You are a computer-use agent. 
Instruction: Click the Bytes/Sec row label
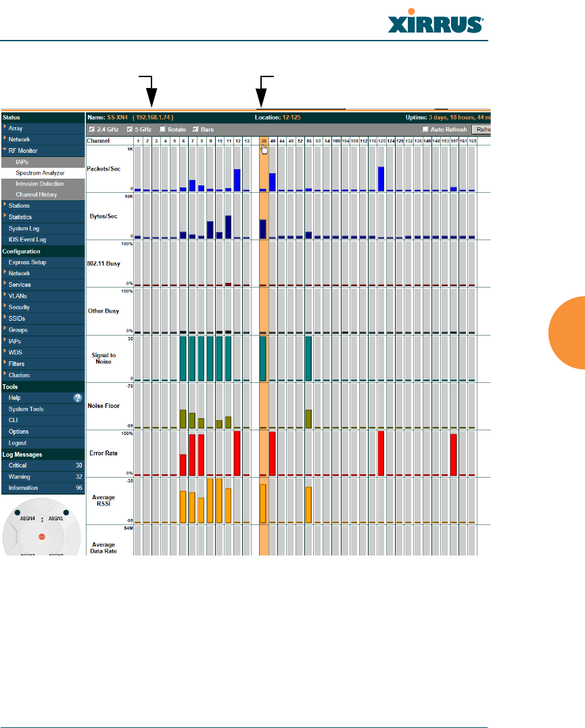103,217
